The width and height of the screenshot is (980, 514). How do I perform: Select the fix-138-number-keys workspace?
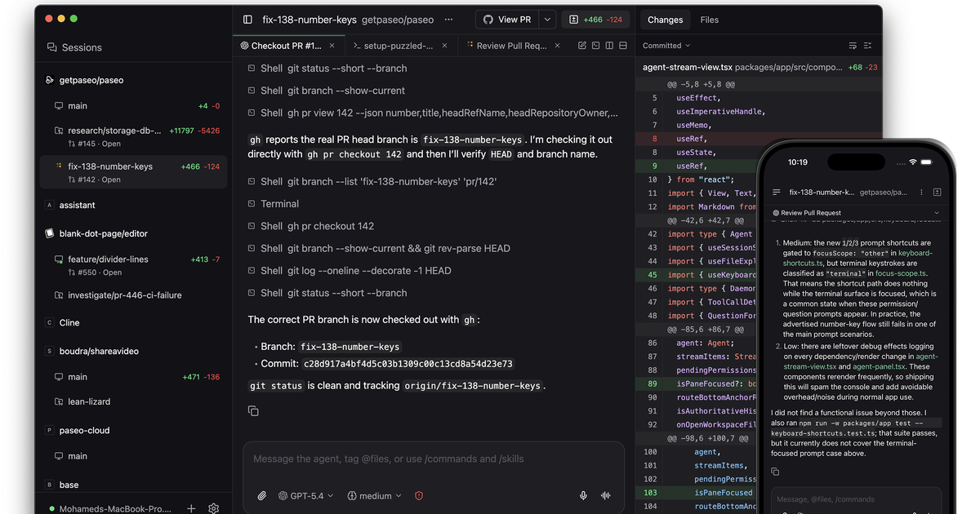pyautogui.click(x=134, y=172)
